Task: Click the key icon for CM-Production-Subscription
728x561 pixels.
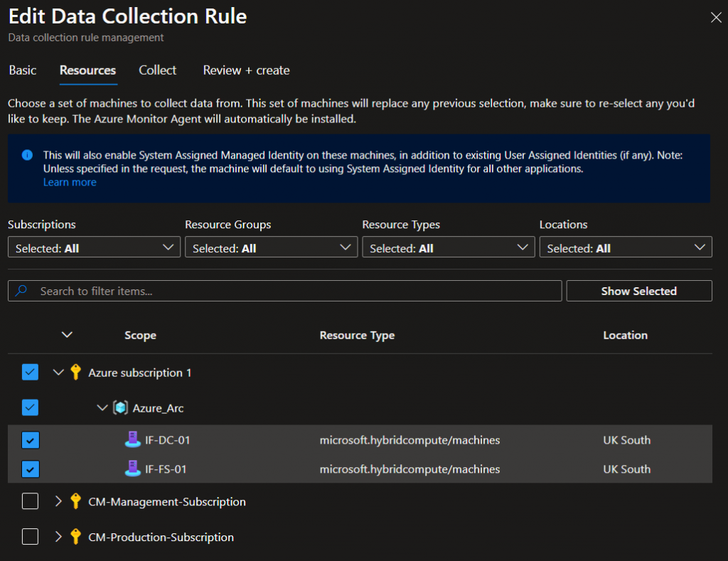Action: coord(76,537)
